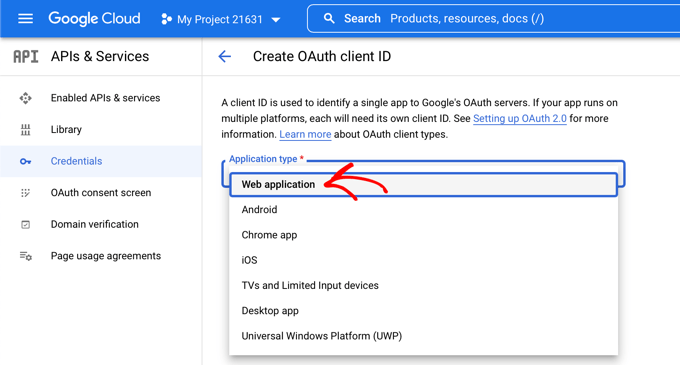Click the Create OAuth client ID title
This screenshot has height=365, width=680.
coord(322,56)
